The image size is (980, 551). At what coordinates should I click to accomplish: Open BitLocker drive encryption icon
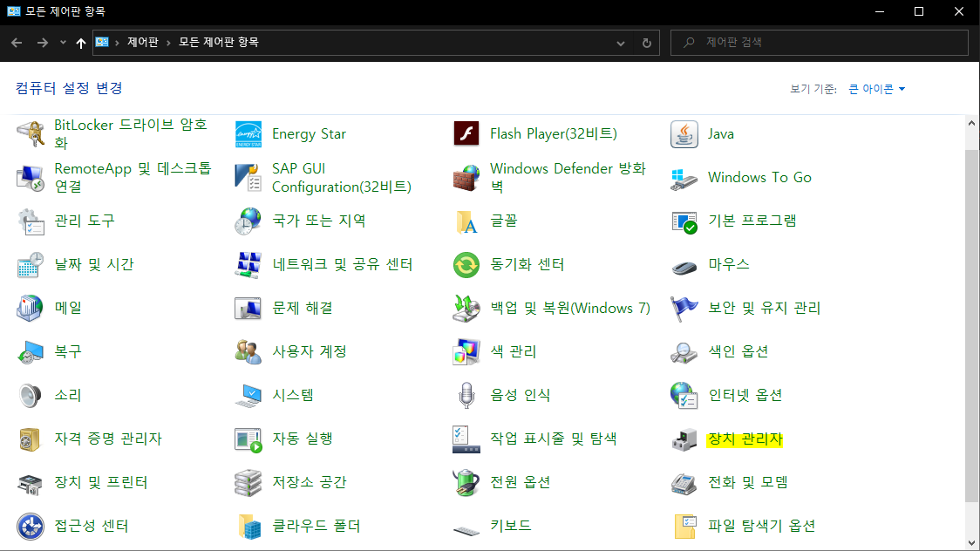30,133
